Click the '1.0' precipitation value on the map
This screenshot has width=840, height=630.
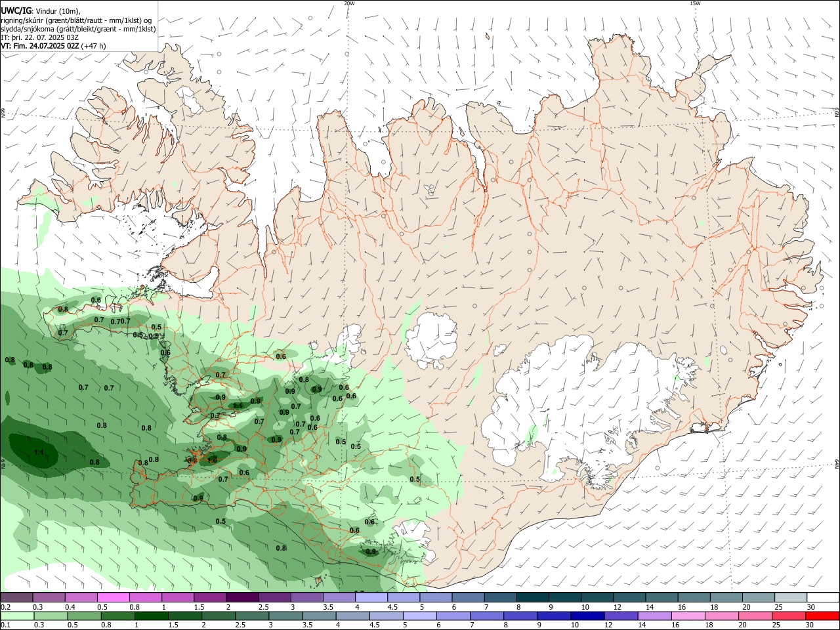(x=212, y=461)
